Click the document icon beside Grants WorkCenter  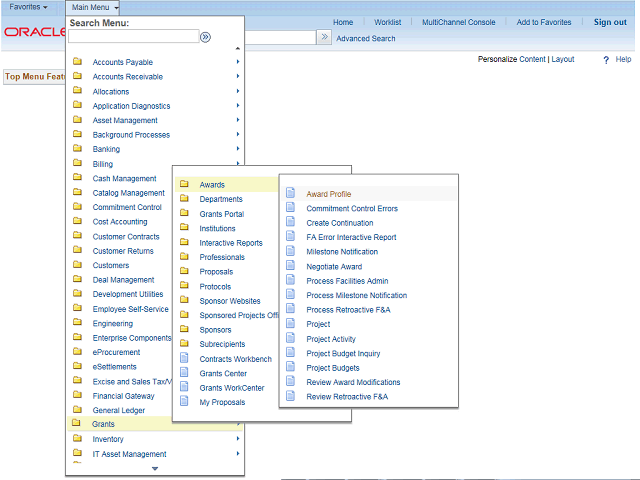tap(184, 387)
